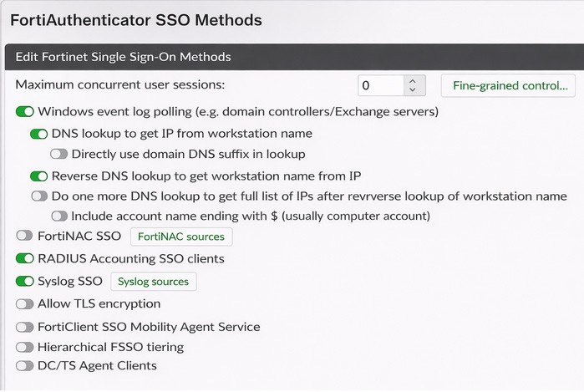Click the Maximum concurrent user sessions label

(120, 85)
